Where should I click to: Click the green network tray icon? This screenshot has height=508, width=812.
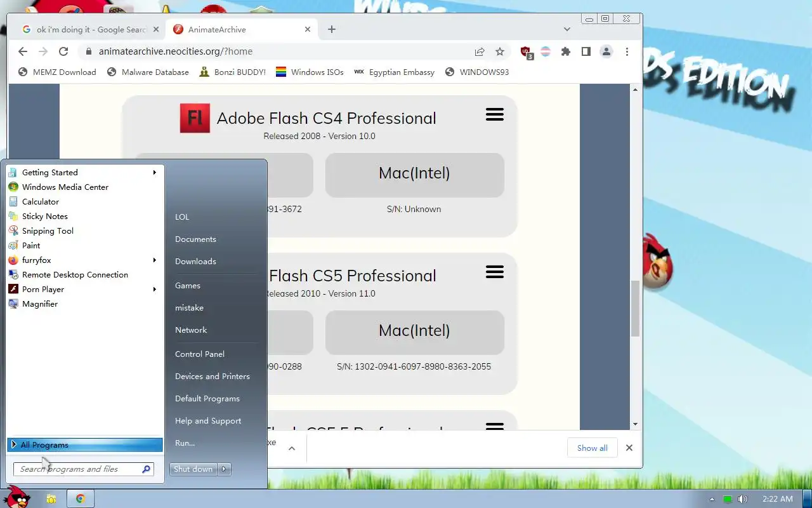pos(728,499)
